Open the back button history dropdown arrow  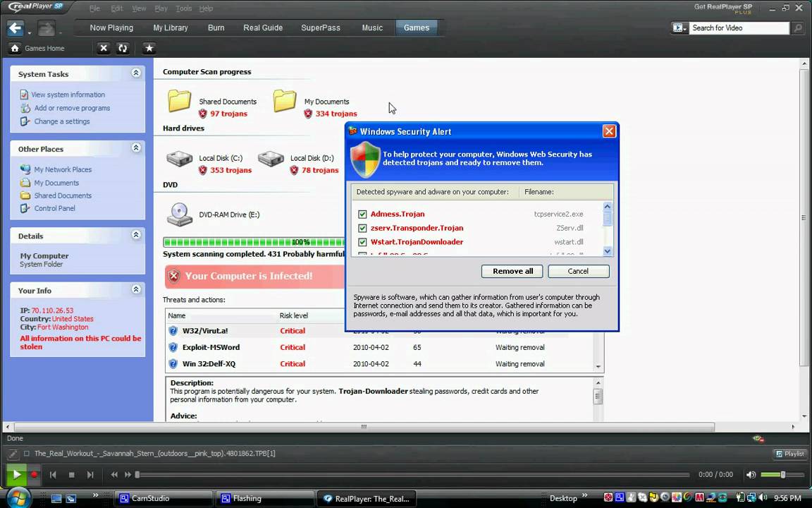[x=30, y=33]
